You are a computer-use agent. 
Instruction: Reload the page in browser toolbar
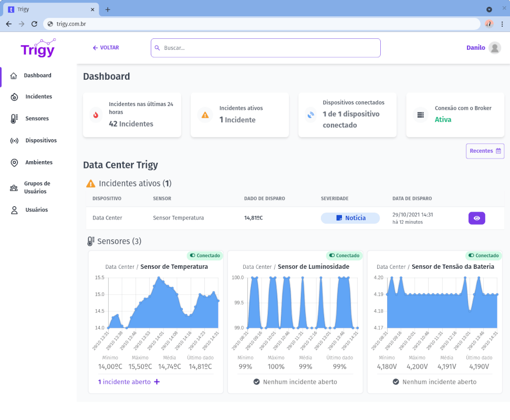tap(34, 24)
